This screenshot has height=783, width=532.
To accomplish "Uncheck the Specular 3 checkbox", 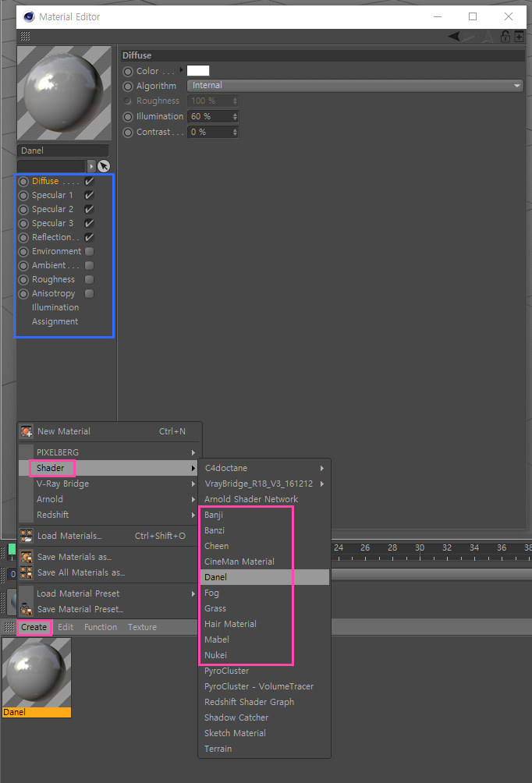I will [x=90, y=223].
